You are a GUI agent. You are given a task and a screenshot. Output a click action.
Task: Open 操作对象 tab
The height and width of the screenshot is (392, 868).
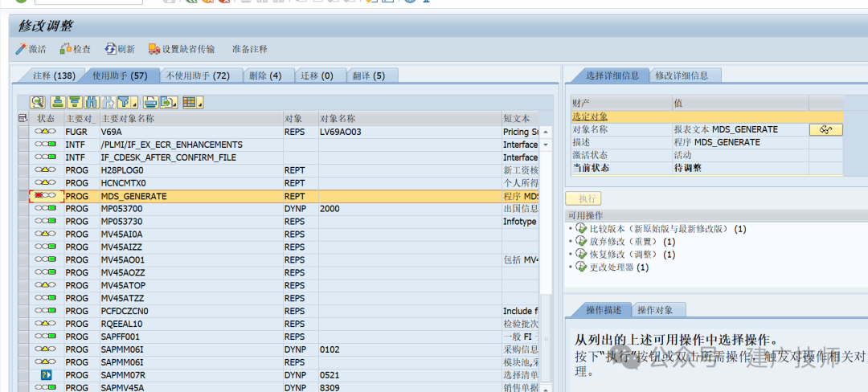tap(656, 310)
